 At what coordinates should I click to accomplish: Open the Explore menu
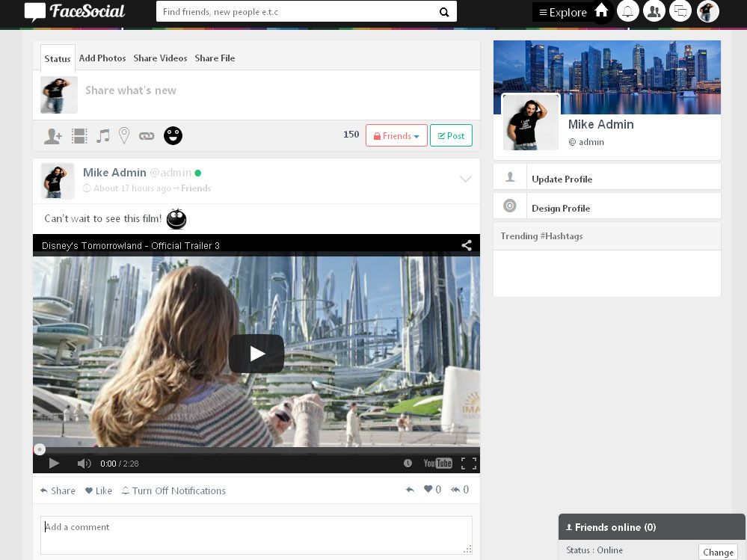[563, 13]
